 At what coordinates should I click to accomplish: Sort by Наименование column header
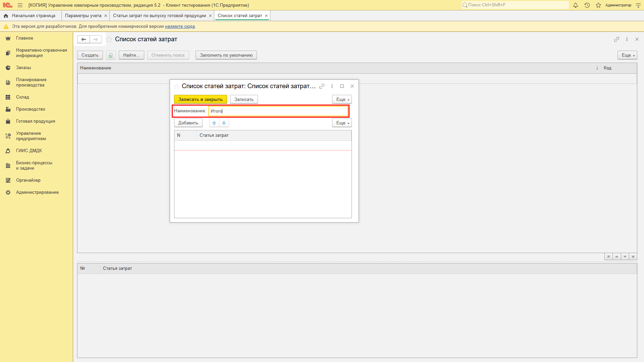tap(339, 68)
